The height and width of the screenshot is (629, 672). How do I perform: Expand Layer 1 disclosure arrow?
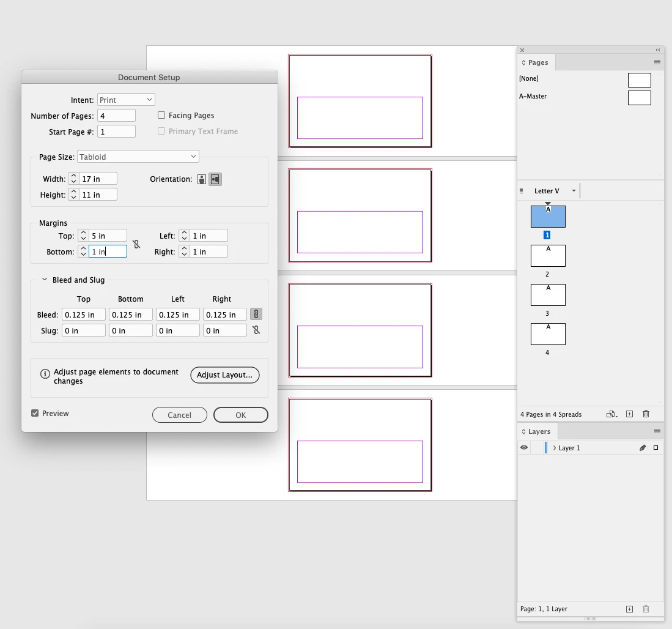click(x=554, y=448)
